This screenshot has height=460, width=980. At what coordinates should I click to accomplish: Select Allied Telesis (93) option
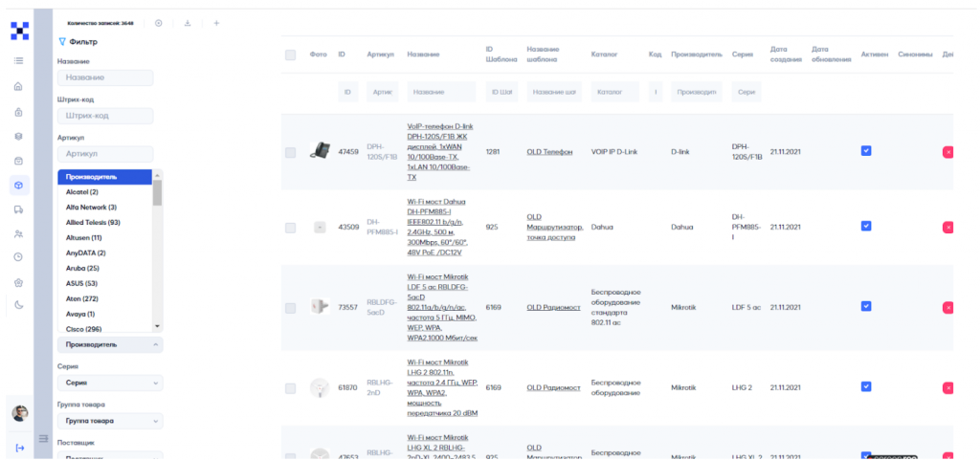(x=105, y=222)
